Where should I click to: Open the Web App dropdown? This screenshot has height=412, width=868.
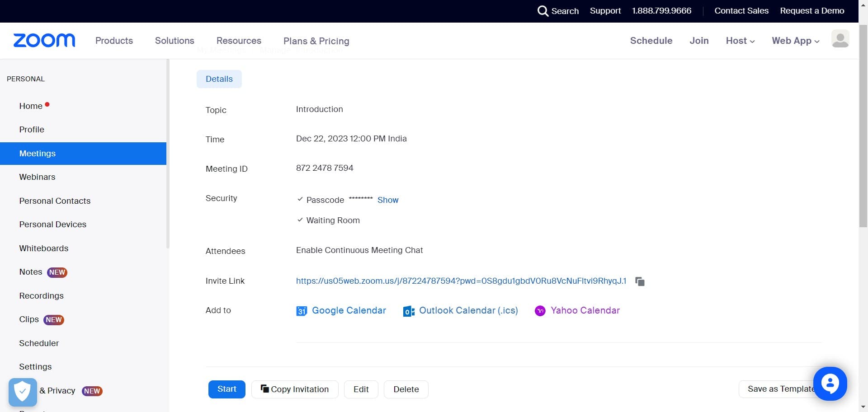click(795, 41)
